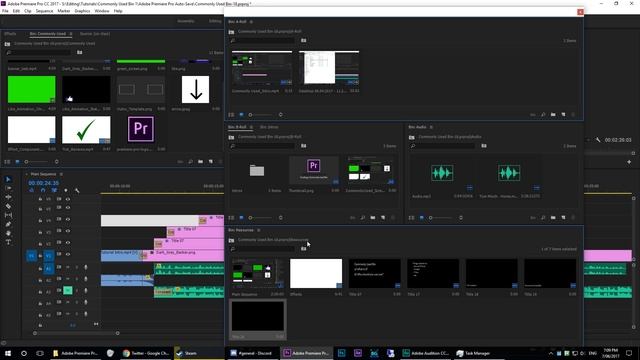Select the Pen tool
The image size is (640, 360).
8,224
